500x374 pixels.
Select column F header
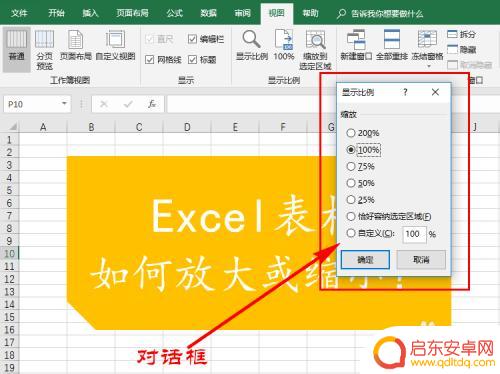click(x=283, y=127)
